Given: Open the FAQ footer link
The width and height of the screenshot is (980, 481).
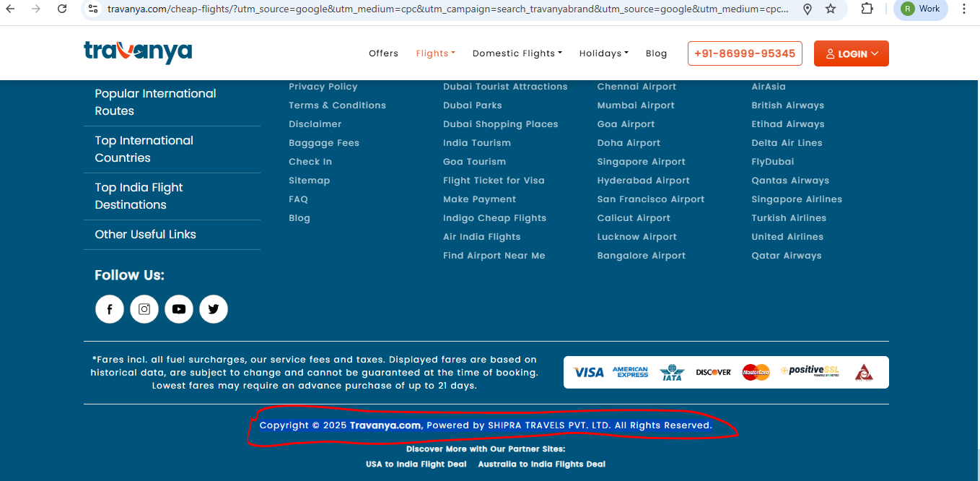Looking at the screenshot, I should click(298, 199).
